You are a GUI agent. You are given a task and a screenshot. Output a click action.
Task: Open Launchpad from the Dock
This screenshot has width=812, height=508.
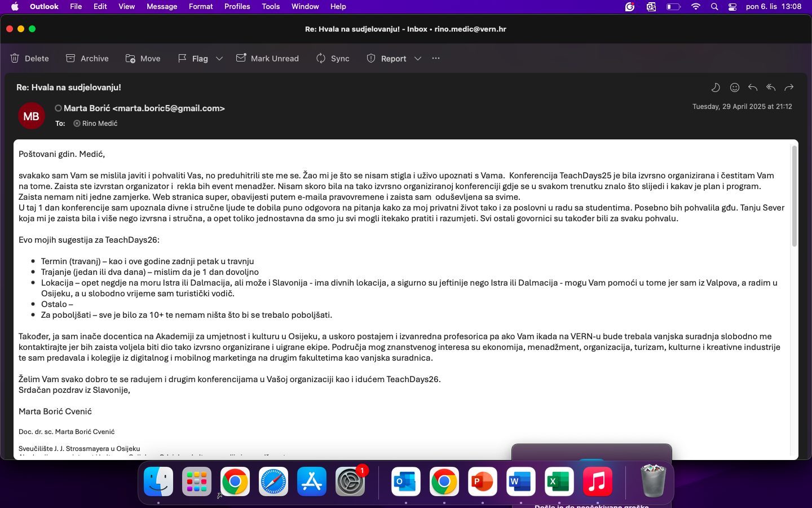click(197, 481)
